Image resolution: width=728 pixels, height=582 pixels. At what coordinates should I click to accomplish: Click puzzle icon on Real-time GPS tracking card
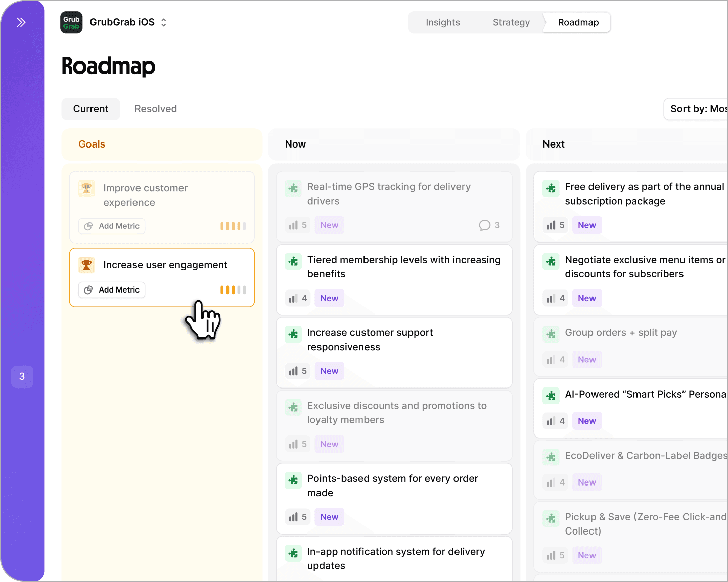tap(293, 188)
